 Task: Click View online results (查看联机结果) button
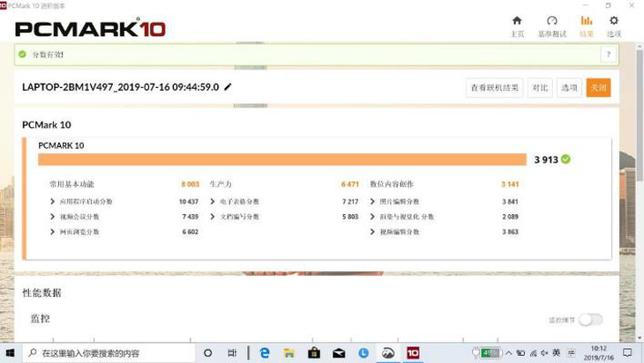(x=495, y=88)
